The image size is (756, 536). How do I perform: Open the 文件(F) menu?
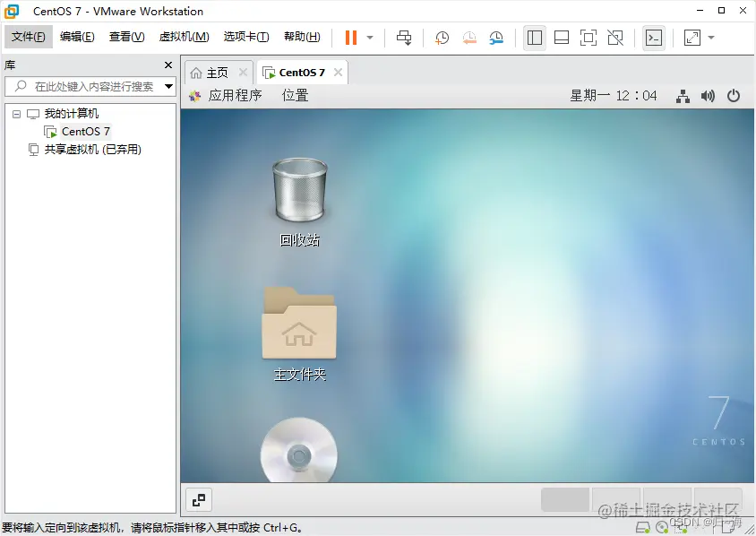point(28,37)
